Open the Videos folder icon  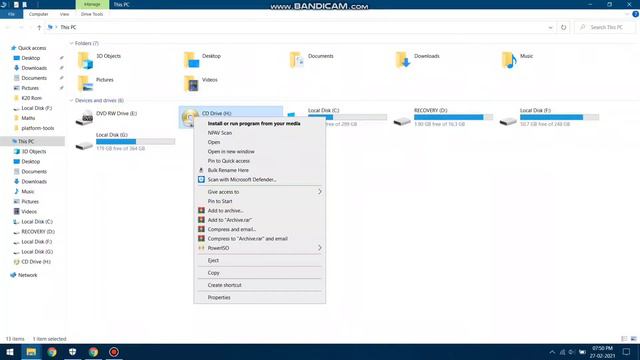[x=191, y=84]
